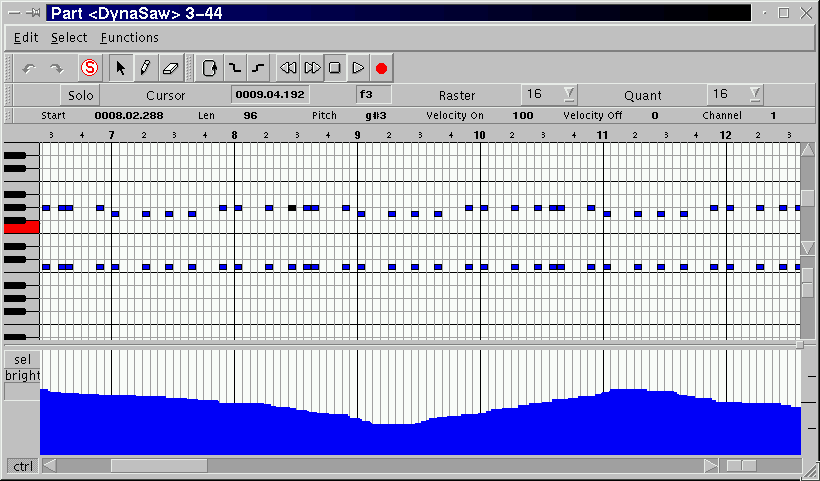Select the pencil draw tool

tap(145, 68)
